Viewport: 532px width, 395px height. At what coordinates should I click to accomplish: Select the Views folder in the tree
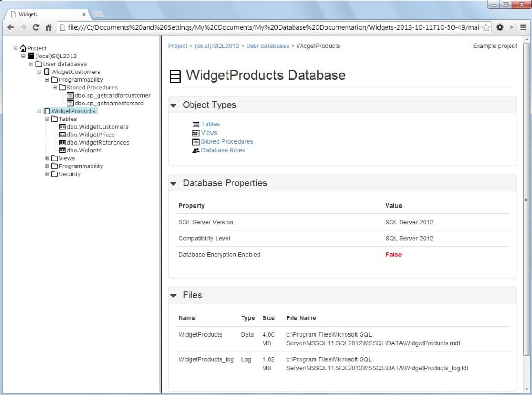point(67,158)
